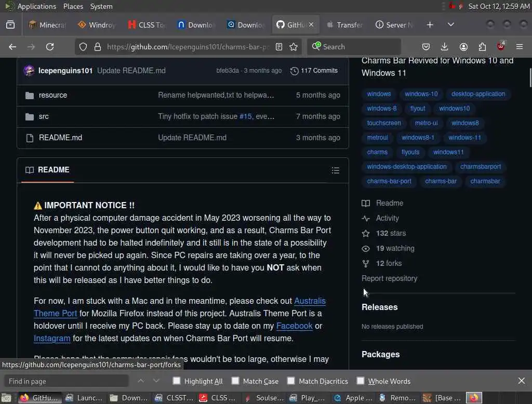Open the Firefox account icon
The image size is (532, 404).
tap(463, 47)
